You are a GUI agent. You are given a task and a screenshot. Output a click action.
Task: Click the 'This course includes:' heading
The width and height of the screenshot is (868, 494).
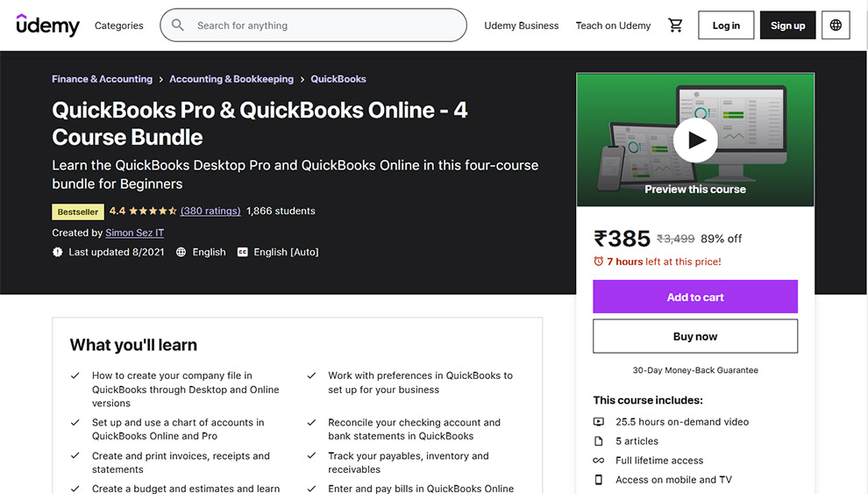coord(648,400)
